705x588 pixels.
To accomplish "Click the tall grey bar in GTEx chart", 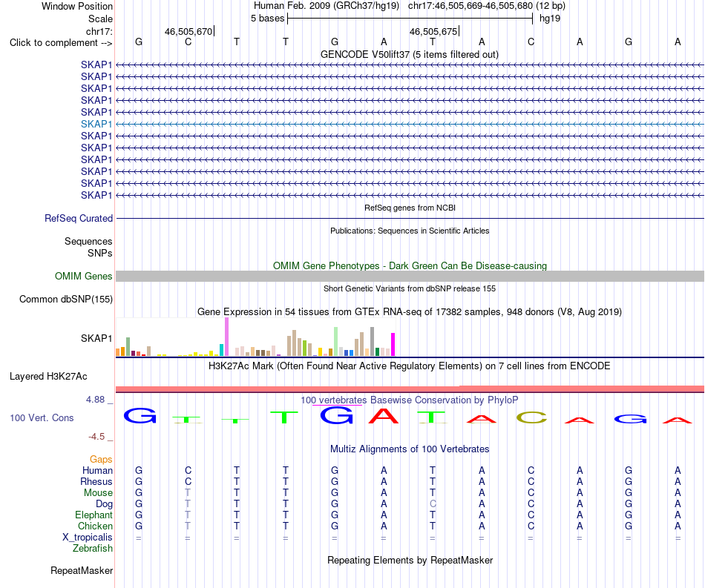I will (373, 342).
